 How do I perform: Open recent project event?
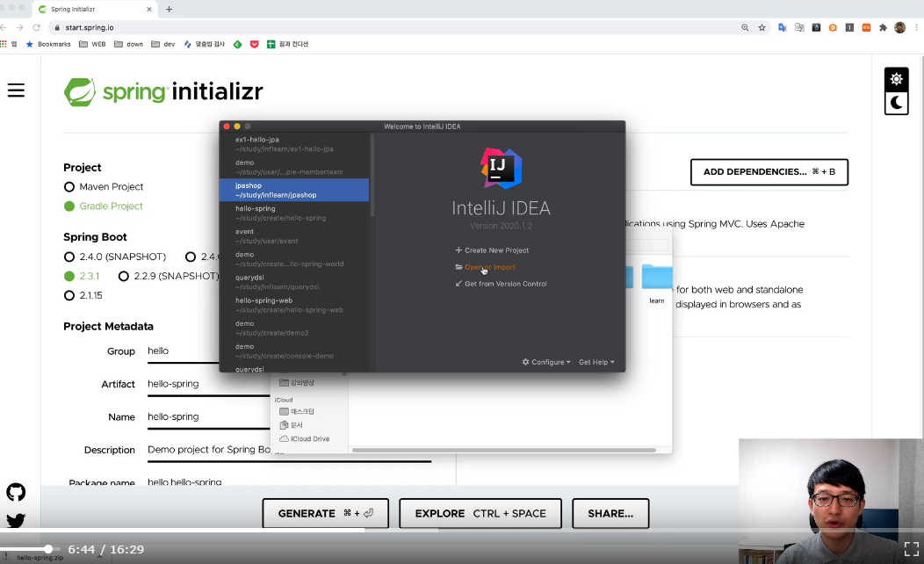(294, 235)
